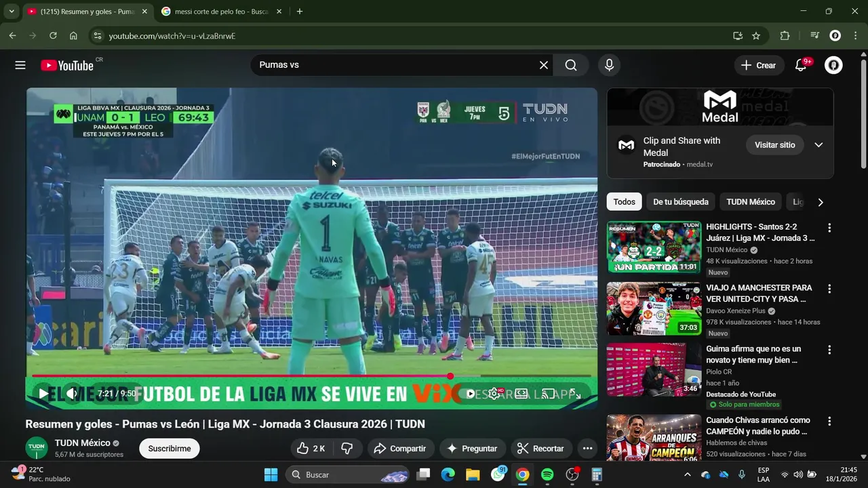Open the YouTube guide hamburger menu
Viewport: 868px width, 488px height.
click(20, 65)
